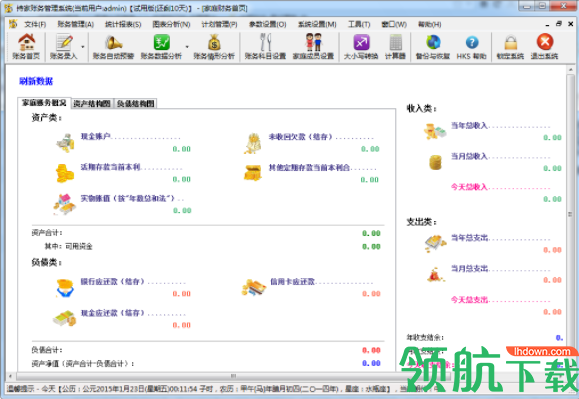Switch to the 资产结构图 tab
Viewport: 579px width, 399px height.
pyautogui.click(x=92, y=104)
